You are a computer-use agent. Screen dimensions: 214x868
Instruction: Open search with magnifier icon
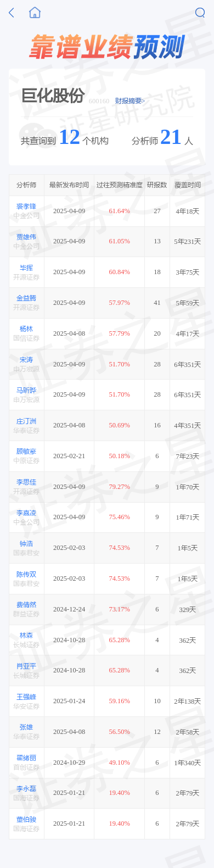[200, 13]
